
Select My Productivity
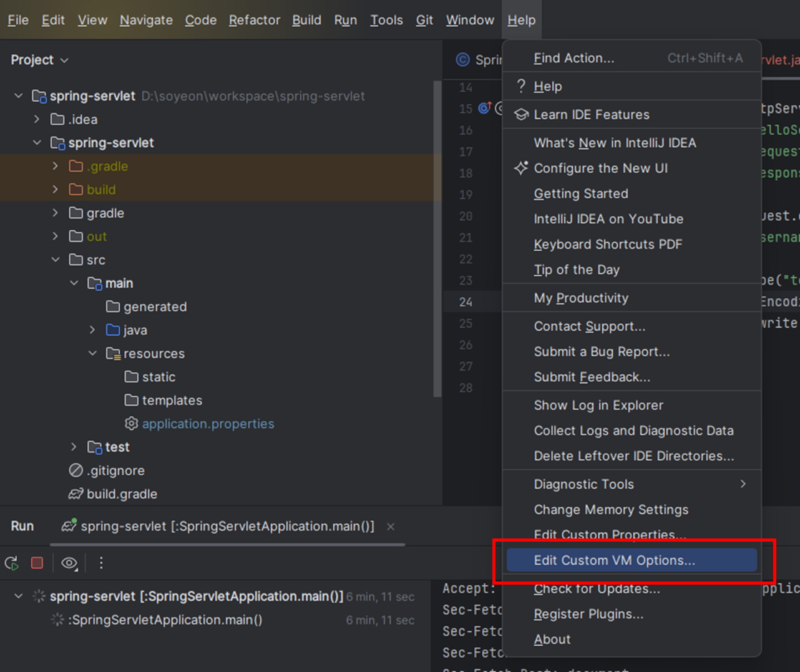(632, 298)
